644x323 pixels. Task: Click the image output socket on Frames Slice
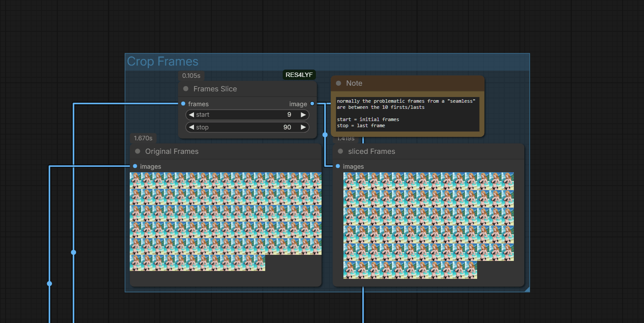[312, 104]
